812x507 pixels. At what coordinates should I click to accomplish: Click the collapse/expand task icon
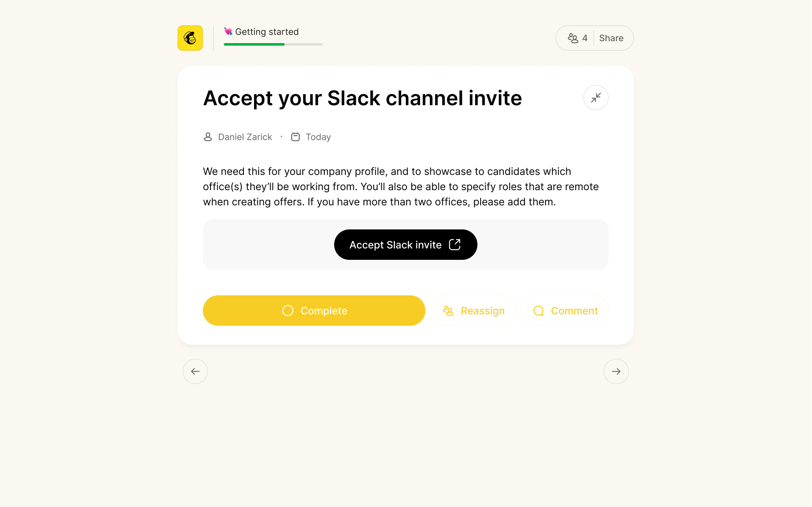pyautogui.click(x=596, y=98)
